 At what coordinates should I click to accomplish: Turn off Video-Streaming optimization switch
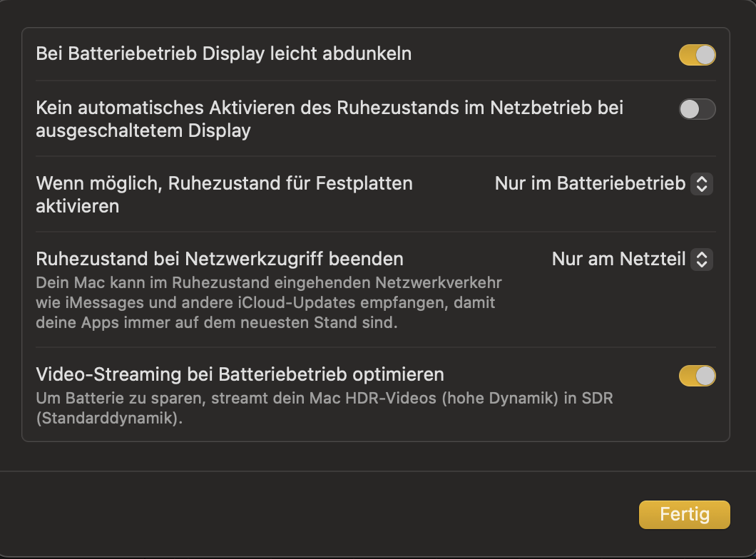(697, 376)
